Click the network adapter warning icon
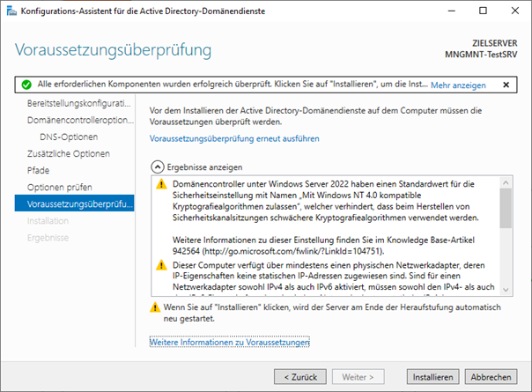This screenshot has width=532, height=392. 160,265
